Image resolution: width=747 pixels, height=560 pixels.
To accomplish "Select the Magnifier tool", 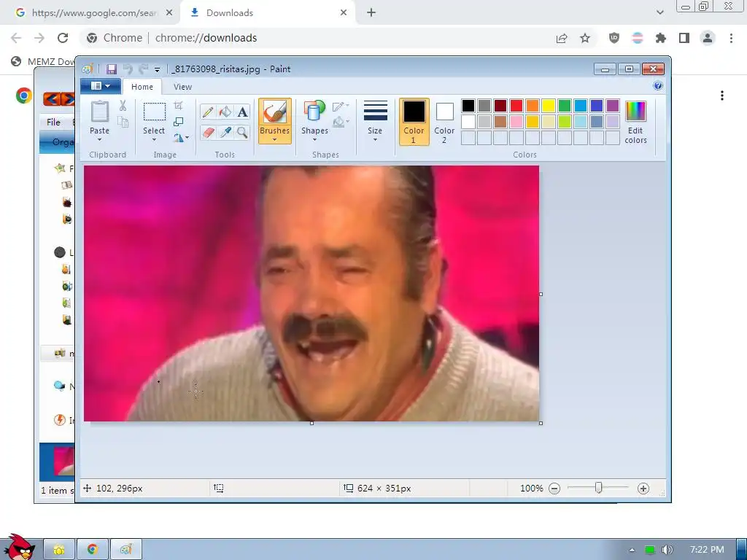I will coord(242,132).
